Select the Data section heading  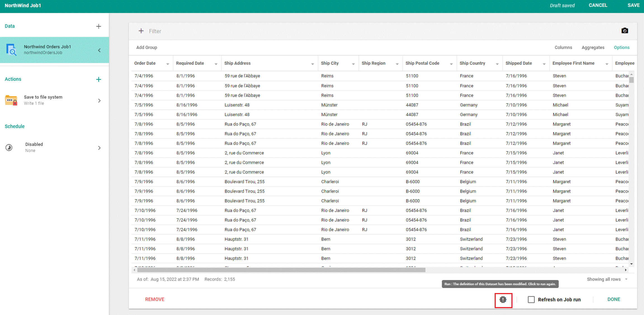click(x=10, y=26)
